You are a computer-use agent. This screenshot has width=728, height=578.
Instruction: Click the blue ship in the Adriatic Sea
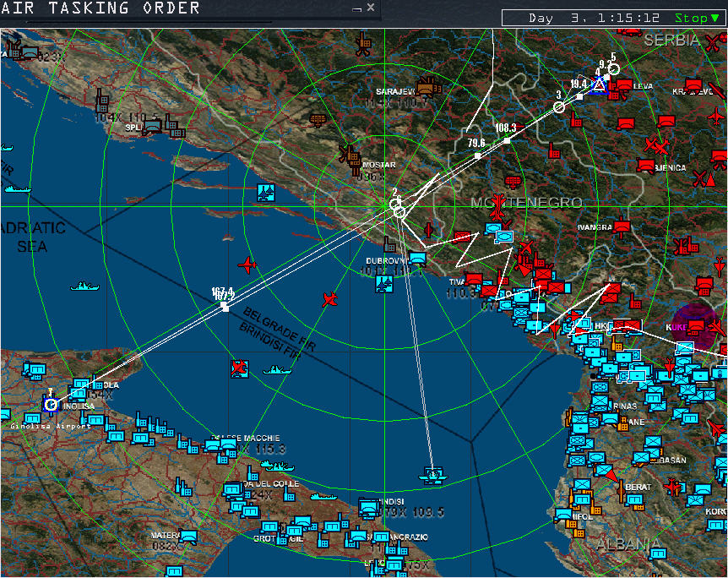[84, 286]
